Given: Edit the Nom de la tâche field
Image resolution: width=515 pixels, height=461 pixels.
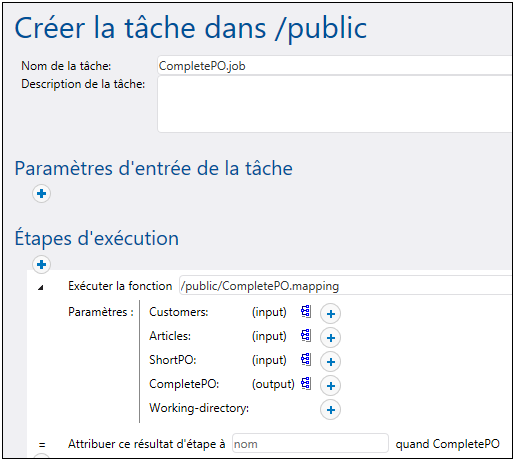Looking at the screenshot, I should pyautogui.click(x=334, y=65).
